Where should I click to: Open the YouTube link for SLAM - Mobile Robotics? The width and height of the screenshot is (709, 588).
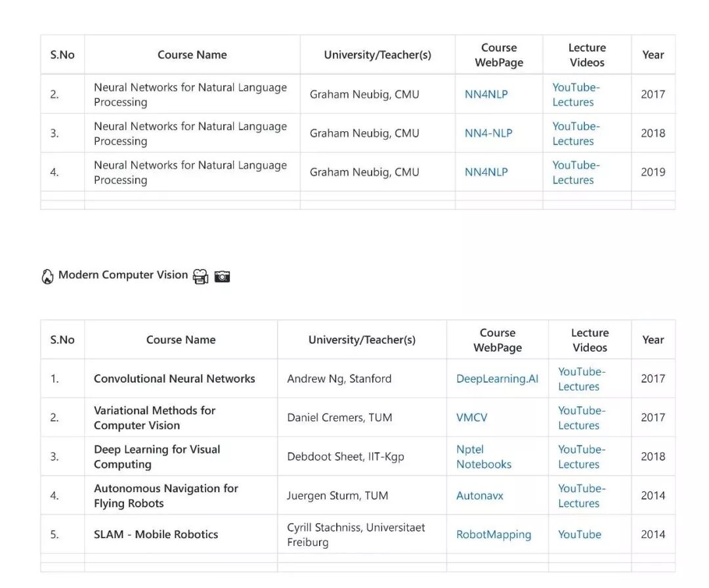[579, 534]
